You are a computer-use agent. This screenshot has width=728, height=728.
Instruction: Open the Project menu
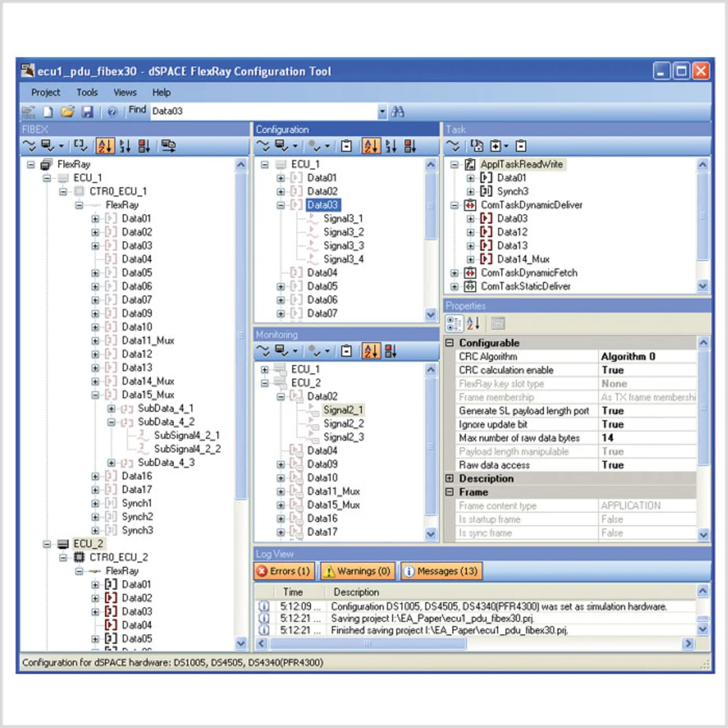(45, 92)
